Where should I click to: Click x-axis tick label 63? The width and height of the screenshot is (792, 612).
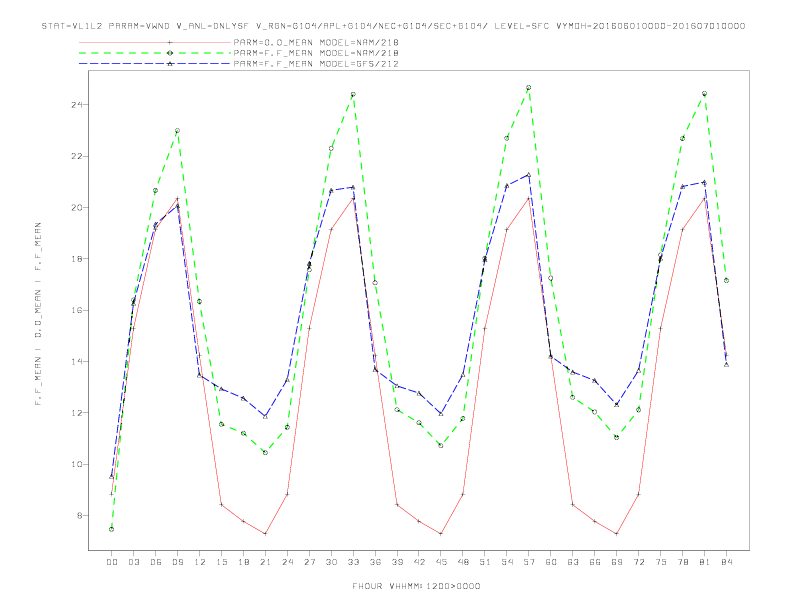point(573,562)
